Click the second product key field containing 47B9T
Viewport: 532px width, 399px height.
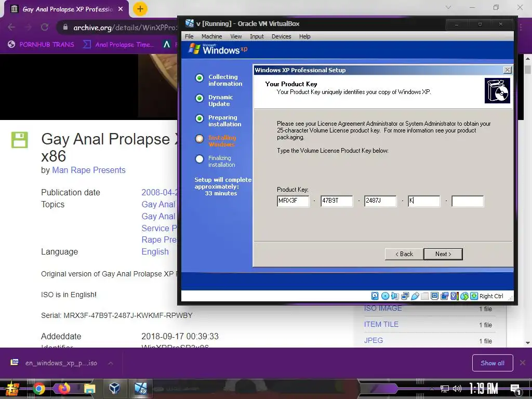[x=337, y=201]
